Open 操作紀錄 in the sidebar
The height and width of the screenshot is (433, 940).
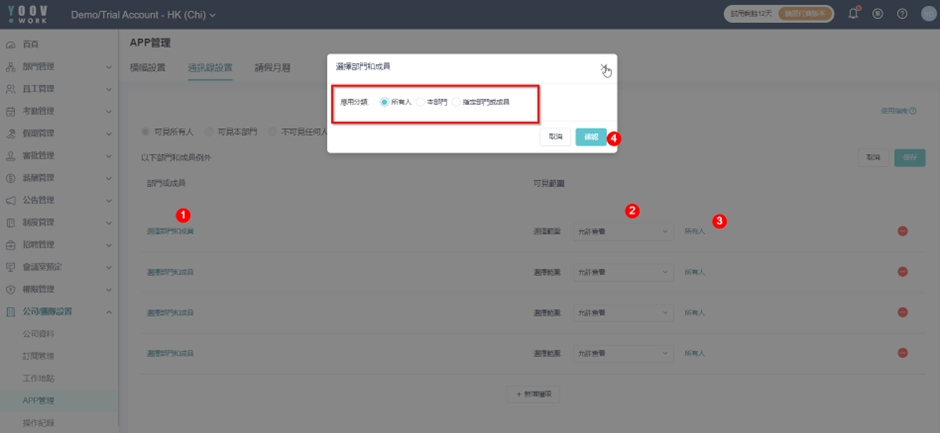coord(40,423)
